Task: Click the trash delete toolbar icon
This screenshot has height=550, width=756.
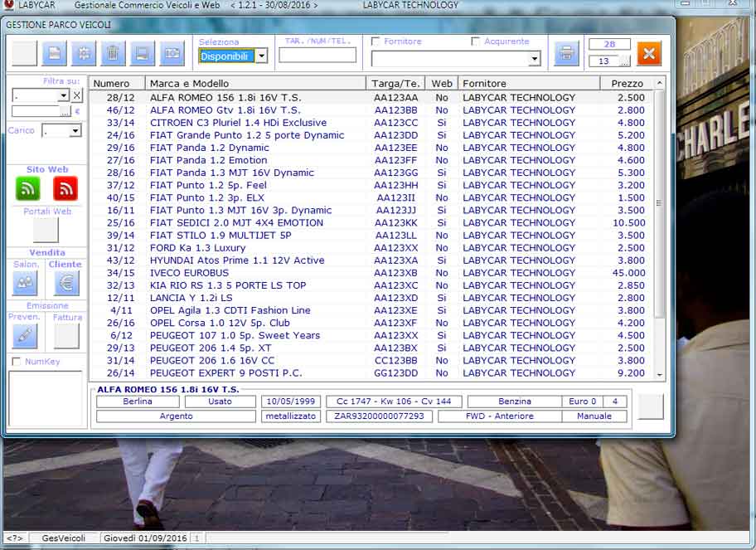Action: (x=113, y=53)
